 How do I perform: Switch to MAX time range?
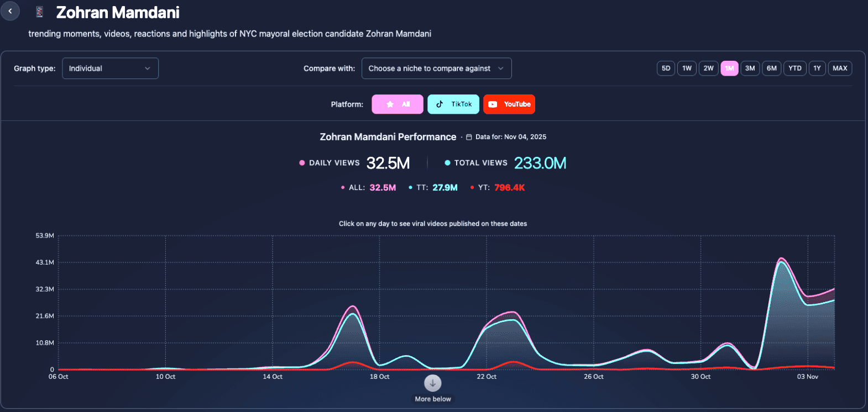click(840, 68)
